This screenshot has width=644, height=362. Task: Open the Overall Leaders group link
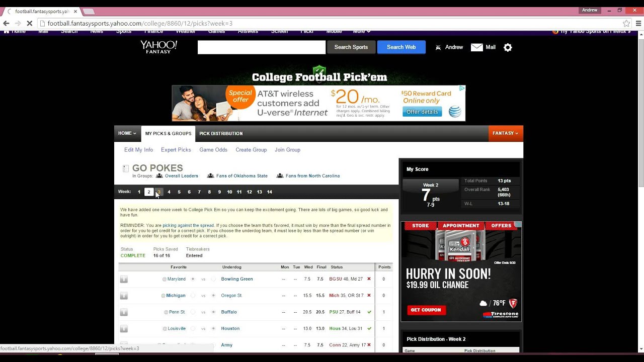click(x=182, y=176)
